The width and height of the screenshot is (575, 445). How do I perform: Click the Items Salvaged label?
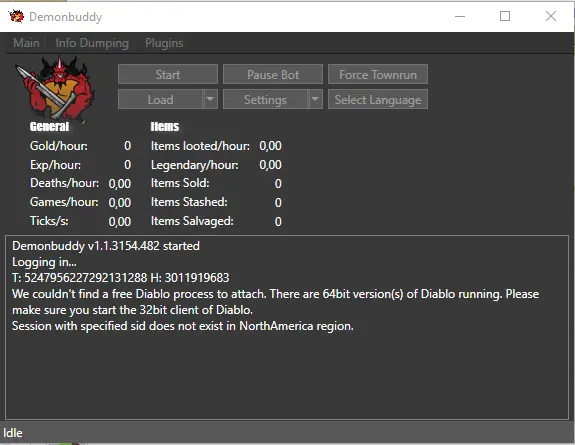coord(192,221)
